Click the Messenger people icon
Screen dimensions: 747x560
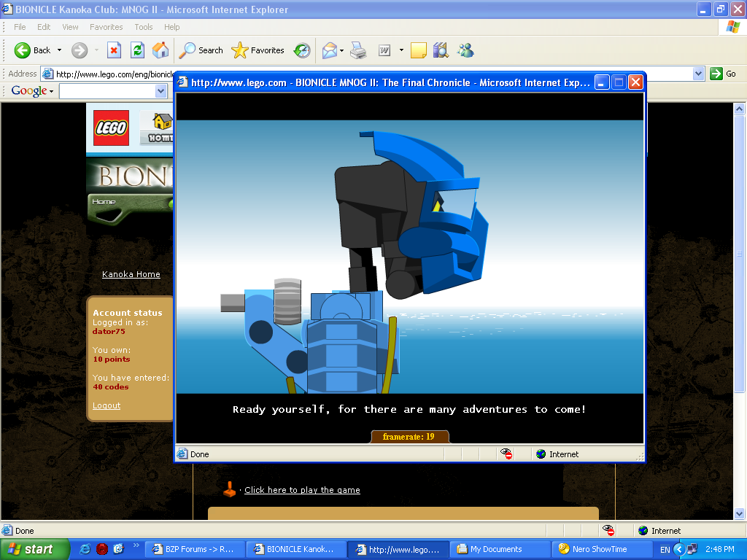465,50
